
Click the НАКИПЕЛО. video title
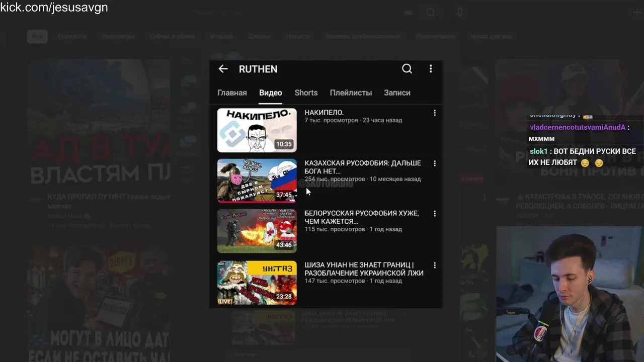[324, 113]
